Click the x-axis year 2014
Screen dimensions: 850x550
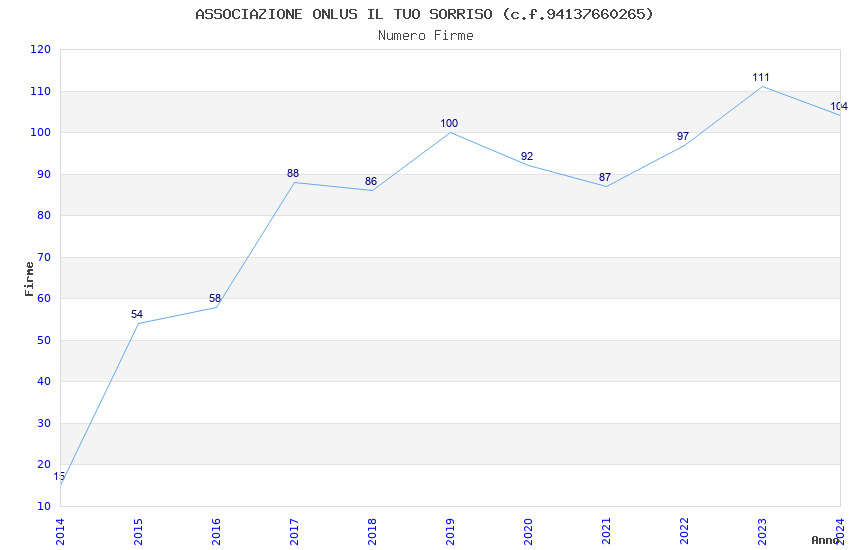pyautogui.click(x=60, y=532)
